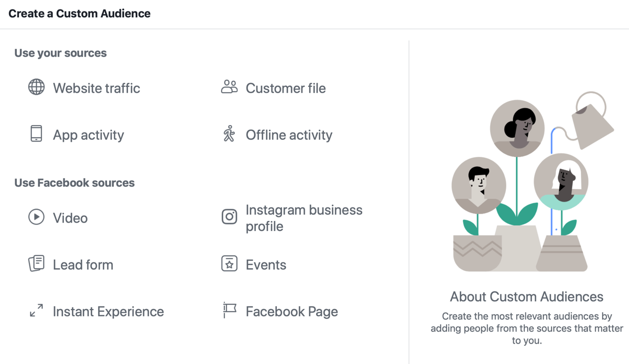Click the Instagram camera icon
This screenshot has height=364, width=629.
click(x=229, y=216)
